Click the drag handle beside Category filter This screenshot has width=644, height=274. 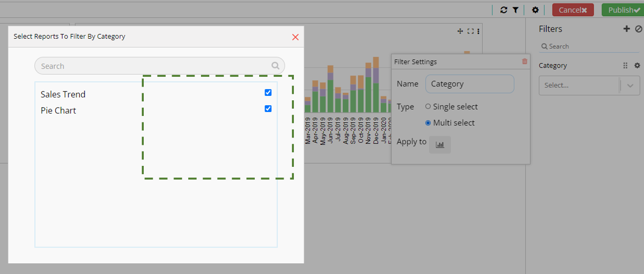pyautogui.click(x=625, y=66)
